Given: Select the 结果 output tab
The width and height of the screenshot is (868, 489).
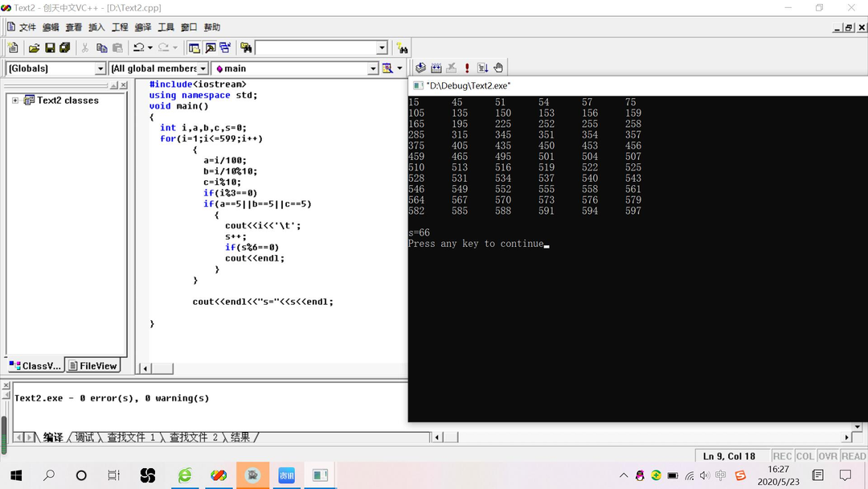Looking at the screenshot, I should click(240, 438).
